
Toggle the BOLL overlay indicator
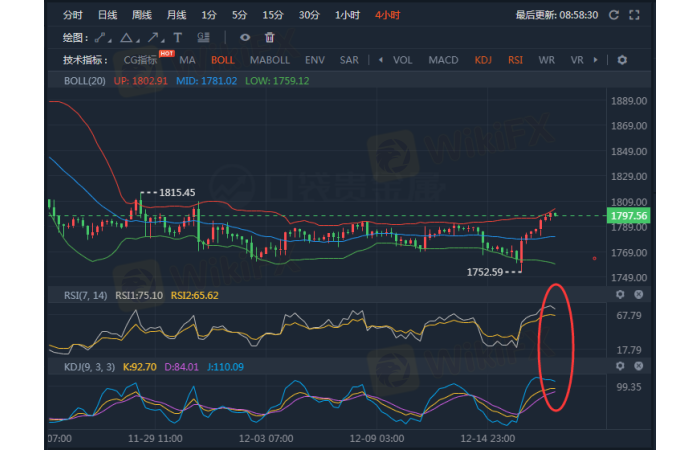tap(223, 60)
